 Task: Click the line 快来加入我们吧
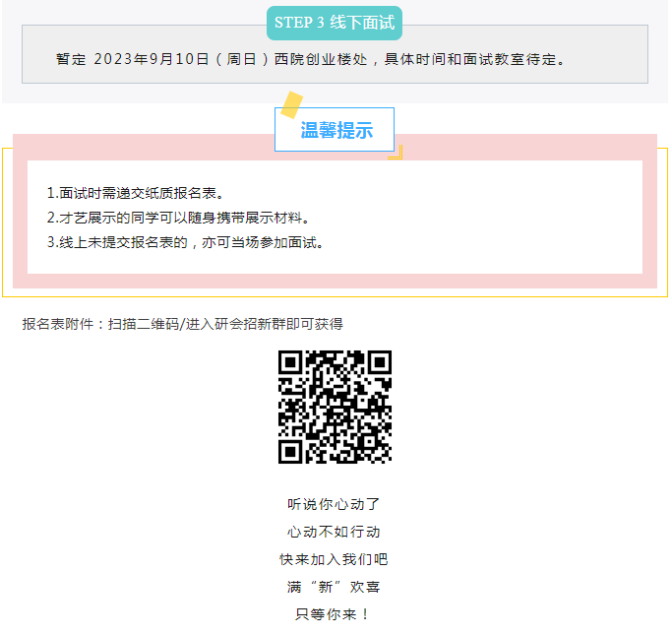click(x=335, y=559)
